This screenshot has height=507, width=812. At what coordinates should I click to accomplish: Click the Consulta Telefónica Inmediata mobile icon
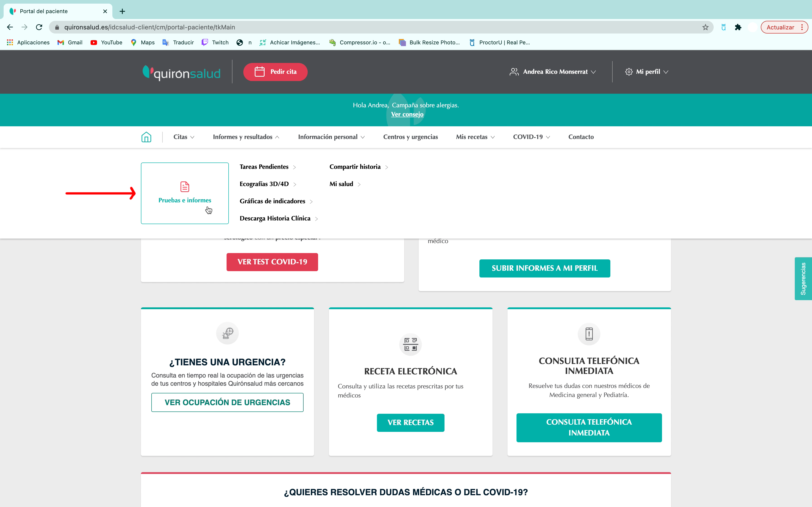pos(589,334)
